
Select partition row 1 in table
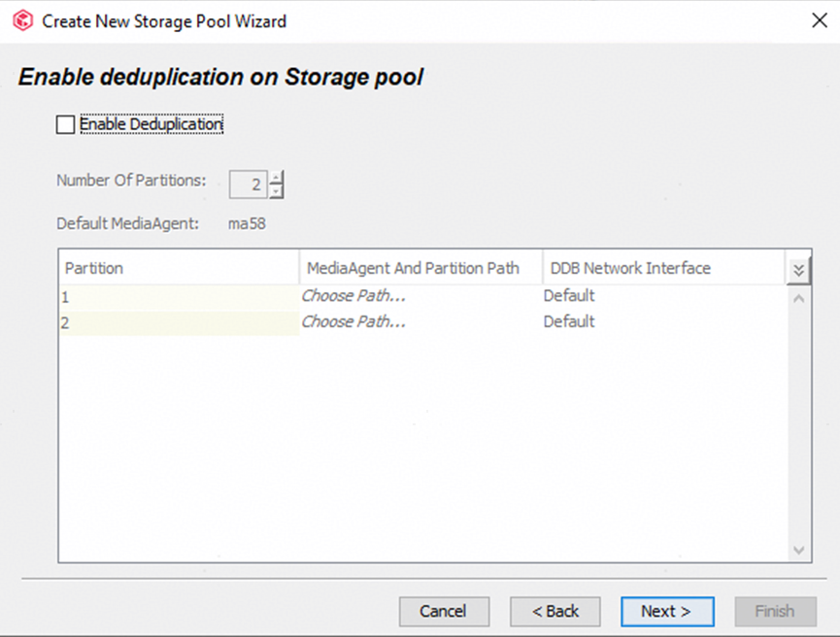click(x=180, y=296)
